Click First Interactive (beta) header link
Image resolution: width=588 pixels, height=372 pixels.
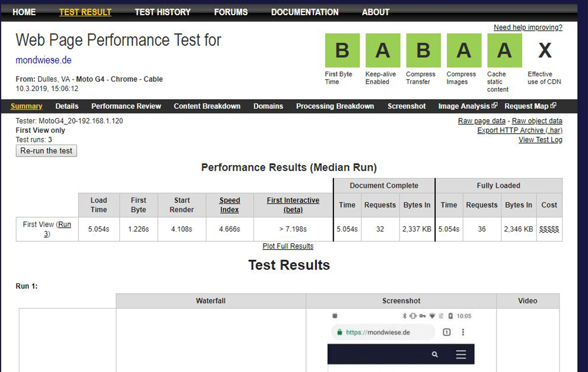(x=293, y=205)
